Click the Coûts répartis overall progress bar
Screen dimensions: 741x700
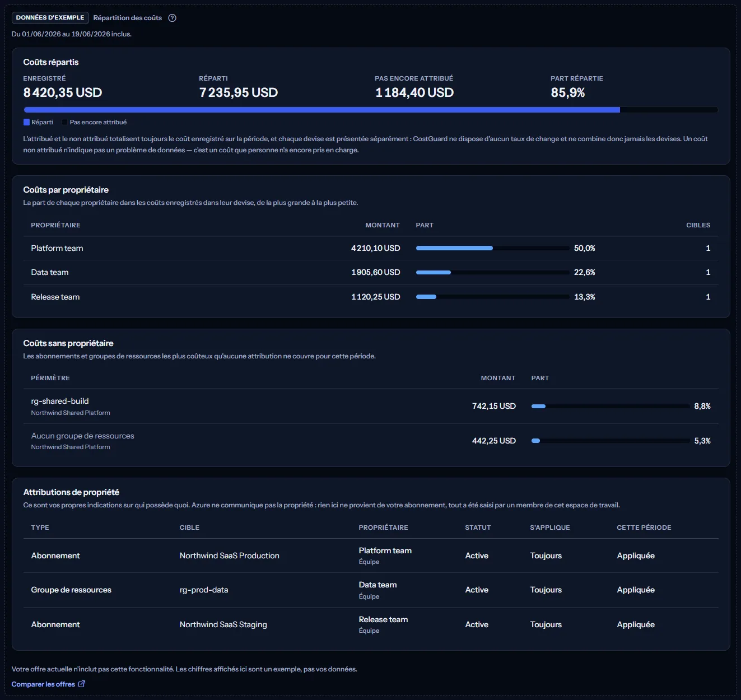pos(371,110)
